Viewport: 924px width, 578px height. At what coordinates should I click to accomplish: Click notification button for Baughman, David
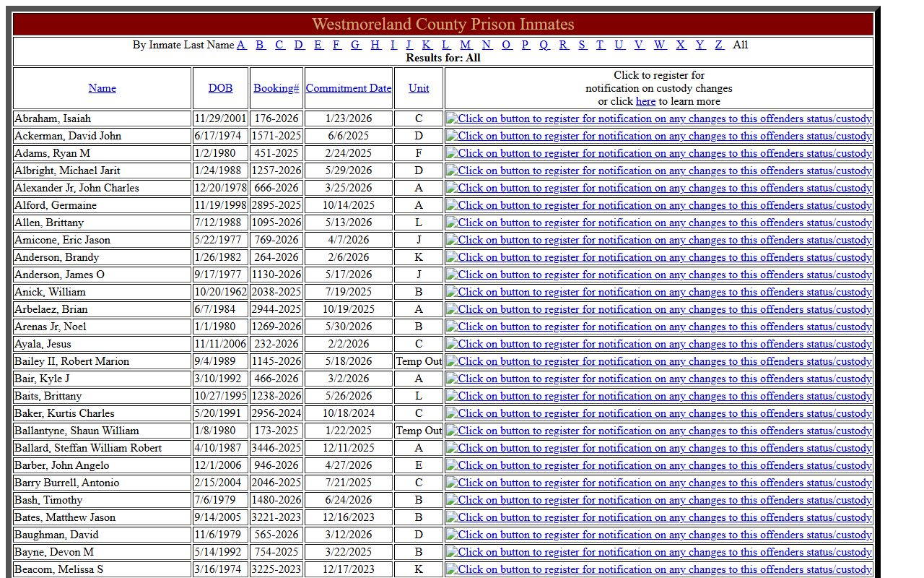point(658,535)
